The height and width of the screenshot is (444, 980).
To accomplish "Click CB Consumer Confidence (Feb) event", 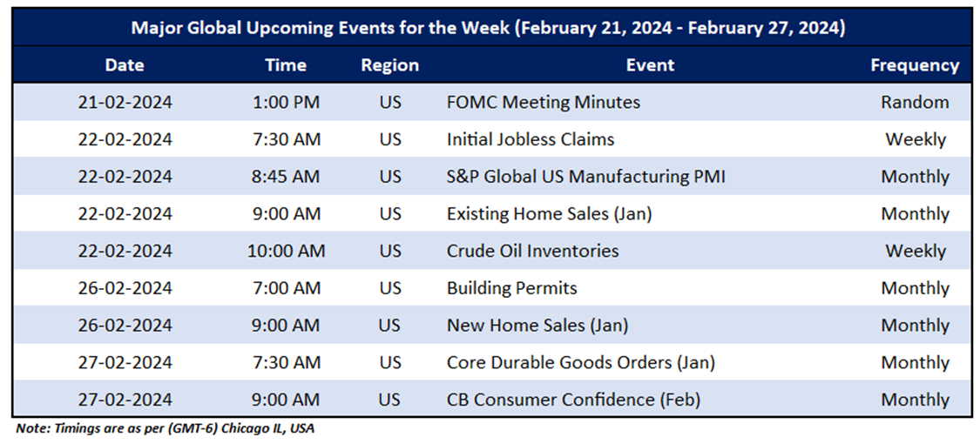I will 573,400.
